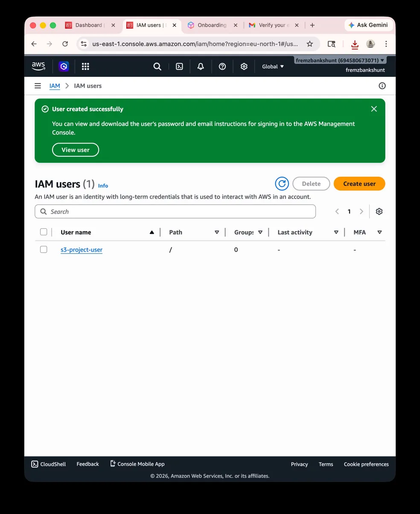Click the Create user button

click(x=359, y=184)
